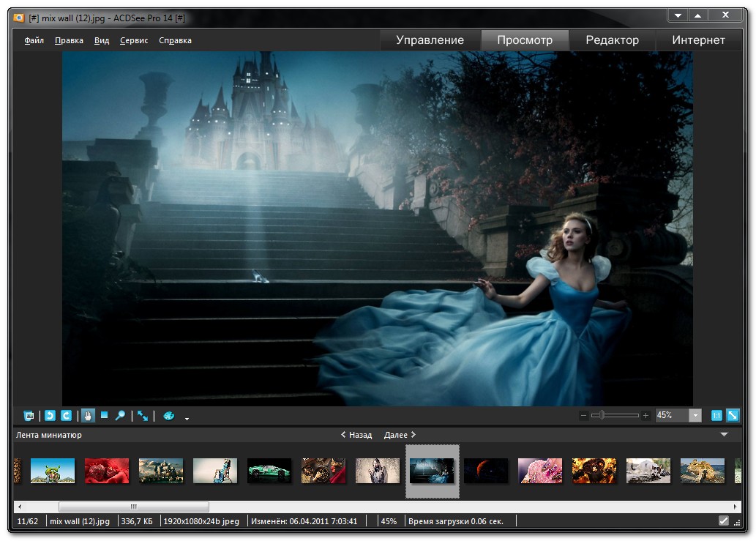756x541 pixels.
Task: Open the Справка menu
Action: (176, 40)
